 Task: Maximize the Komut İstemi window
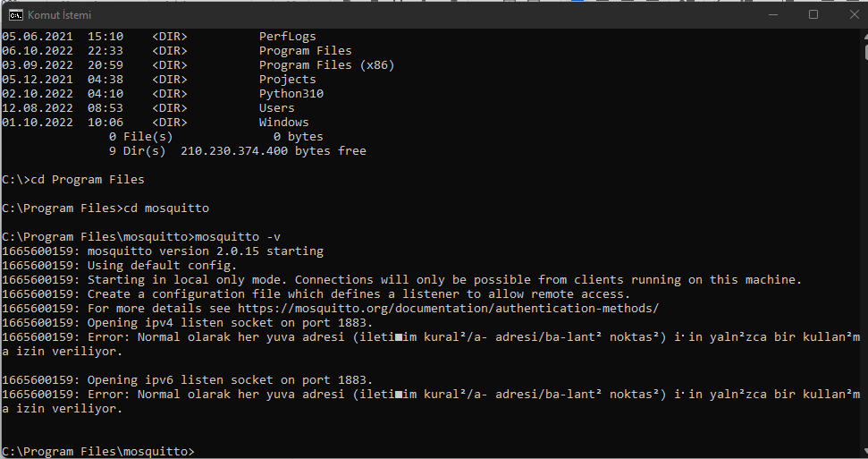pos(813,14)
